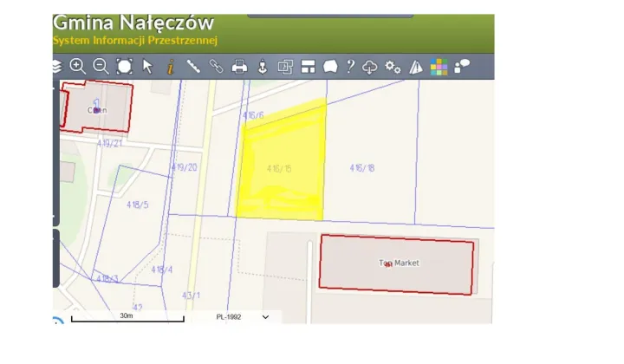Activate the orange info identify tool
The height and width of the screenshot is (364, 624).
tap(171, 67)
